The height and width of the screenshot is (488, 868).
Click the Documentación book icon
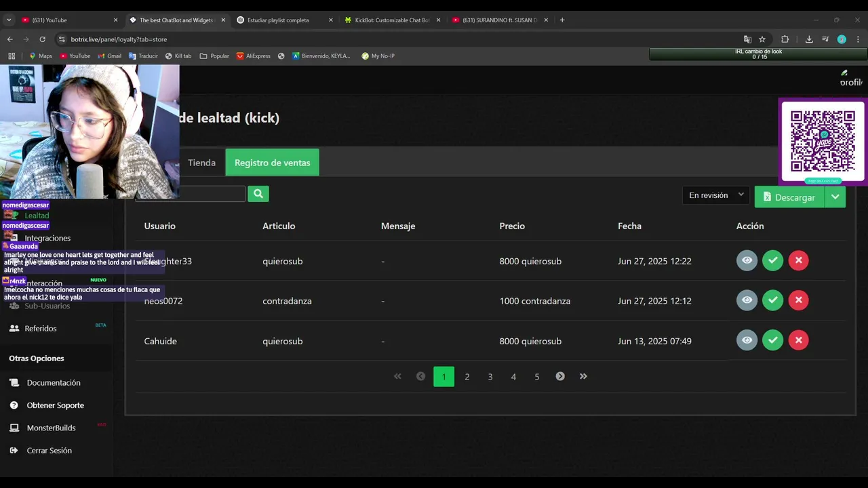click(14, 383)
